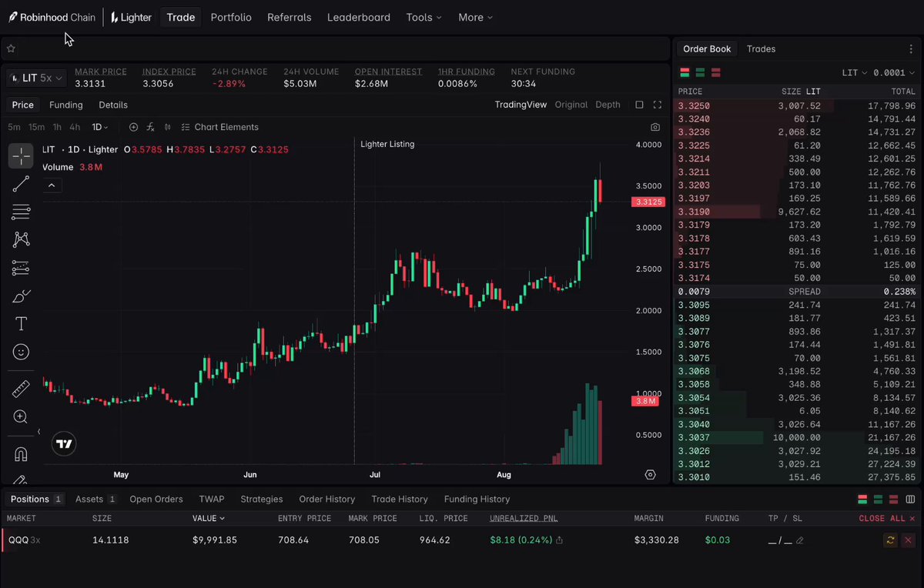The width and height of the screenshot is (924, 588).
Task: Open the indicators fx menu
Action: [151, 127]
